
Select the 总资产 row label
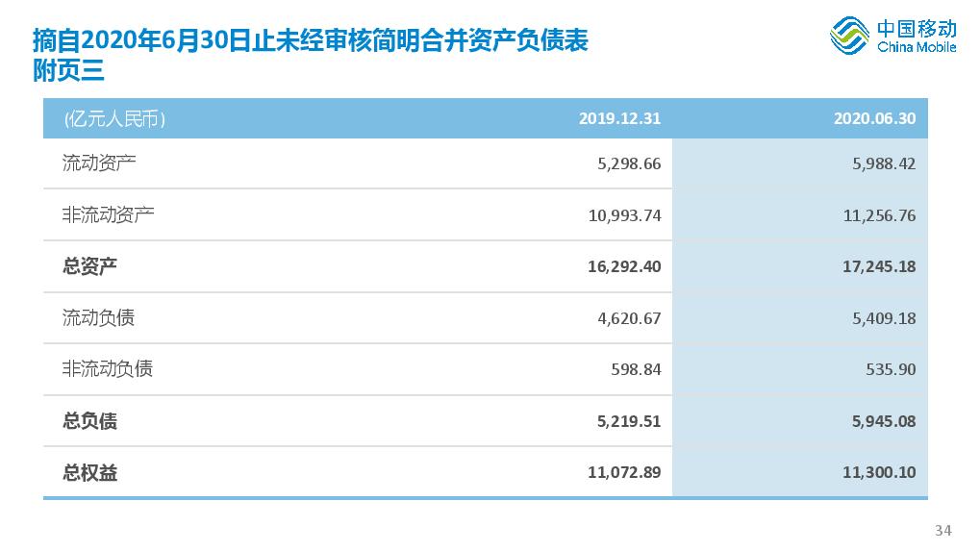[89, 266]
